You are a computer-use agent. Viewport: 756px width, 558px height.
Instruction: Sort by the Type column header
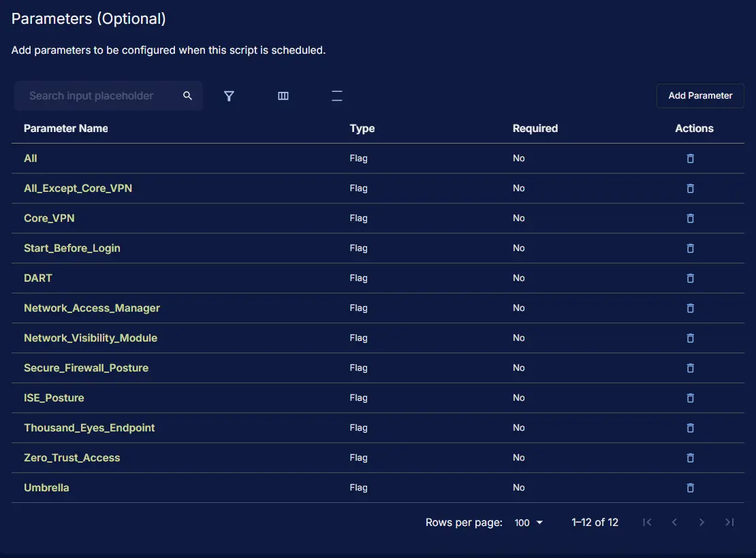point(362,129)
